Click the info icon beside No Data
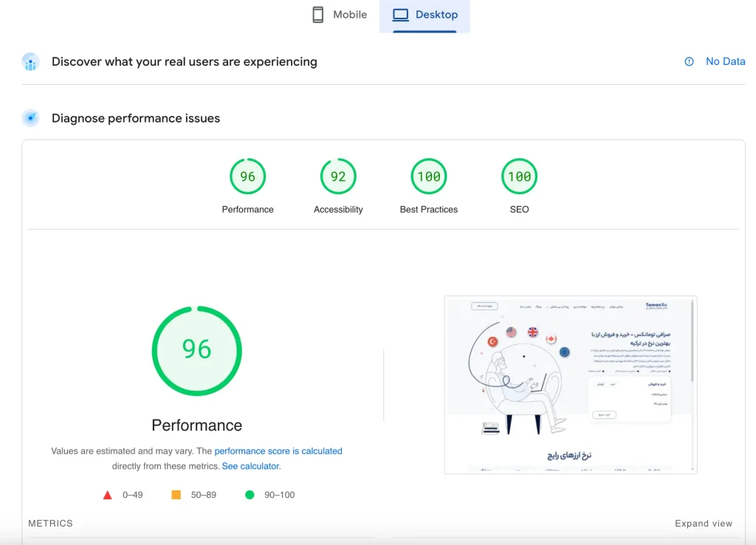Viewport: 756px width, 545px height. [689, 62]
